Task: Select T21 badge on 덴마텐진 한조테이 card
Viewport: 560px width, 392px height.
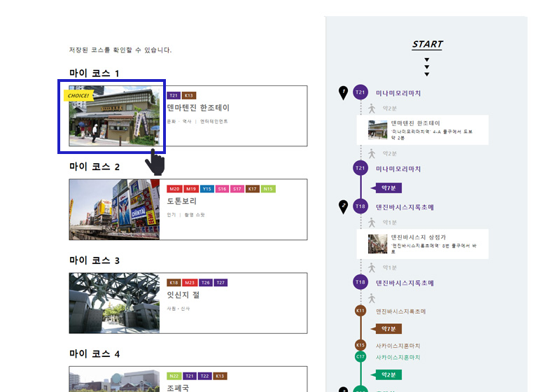Action: click(x=174, y=95)
